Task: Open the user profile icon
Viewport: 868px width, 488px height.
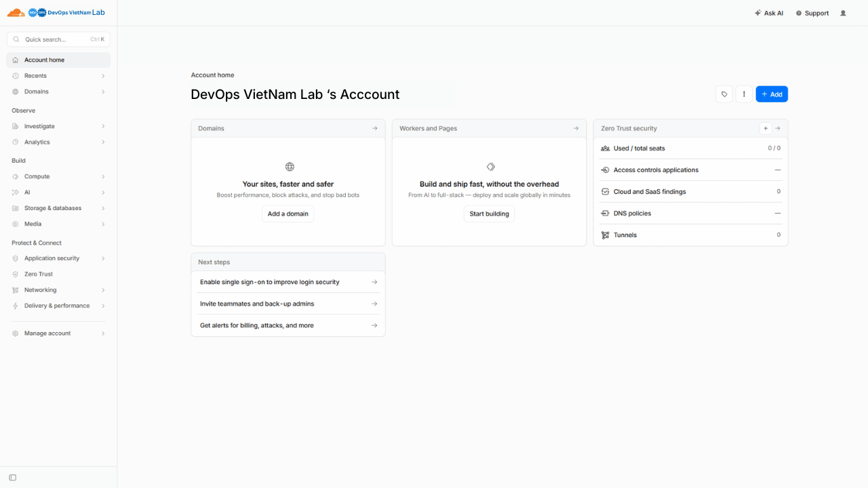Action: tap(843, 13)
